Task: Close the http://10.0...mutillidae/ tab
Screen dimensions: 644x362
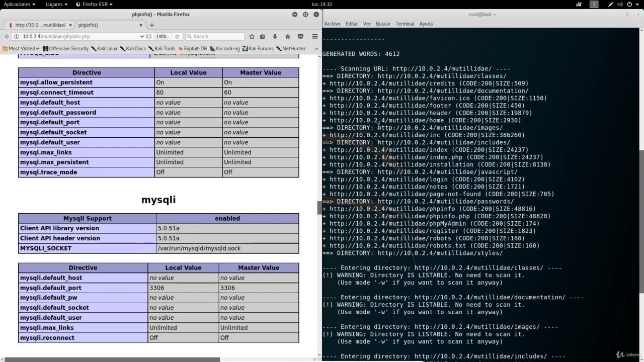Action: (70, 25)
